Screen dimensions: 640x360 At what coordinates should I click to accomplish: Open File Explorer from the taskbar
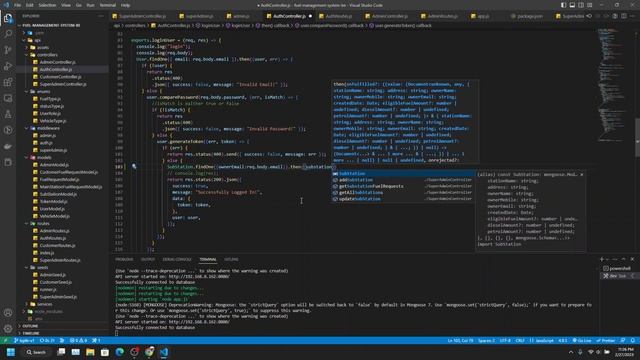90,352
